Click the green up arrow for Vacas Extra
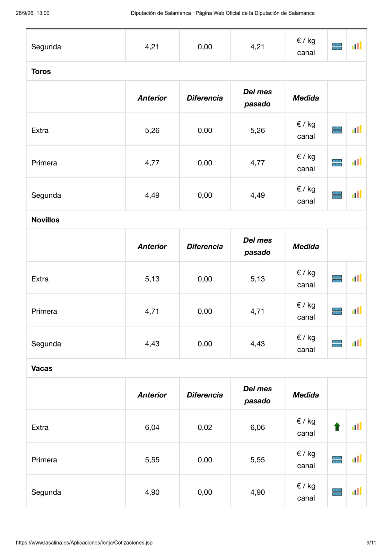392x555 pixels. (337, 427)
